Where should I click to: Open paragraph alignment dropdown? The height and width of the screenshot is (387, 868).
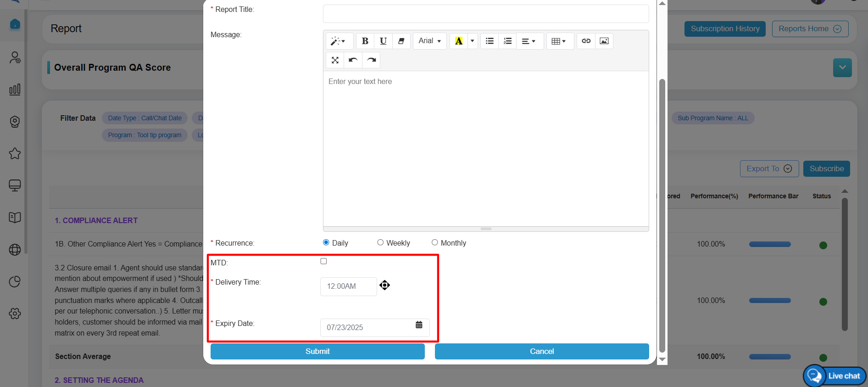pos(529,41)
